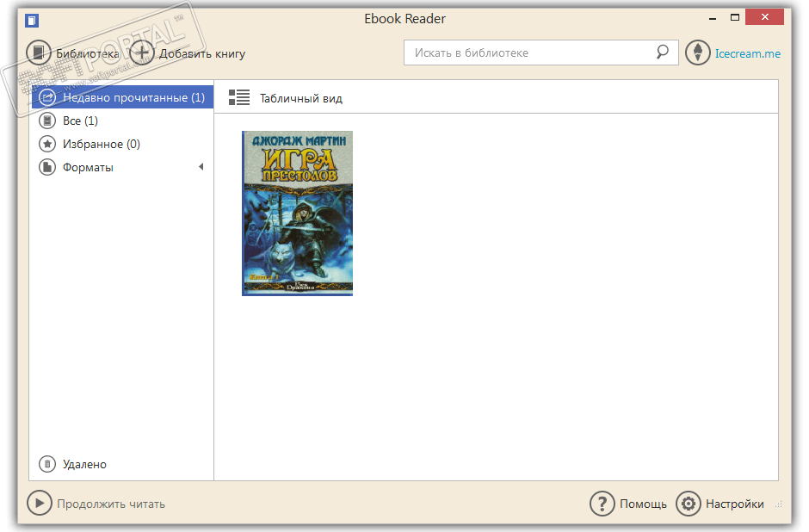This screenshot has width=809, height=532.
Task: Click the 'Библиотека' text label
Action: (87, 53)
